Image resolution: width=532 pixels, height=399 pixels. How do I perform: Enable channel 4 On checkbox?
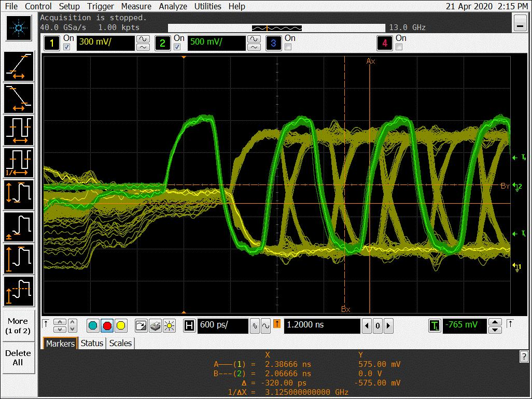click(x=399, y=47)
